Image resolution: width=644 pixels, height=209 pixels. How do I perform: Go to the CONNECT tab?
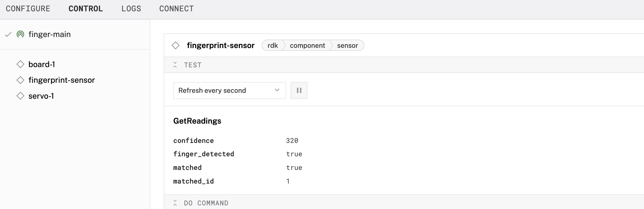[x=176, y=9]
